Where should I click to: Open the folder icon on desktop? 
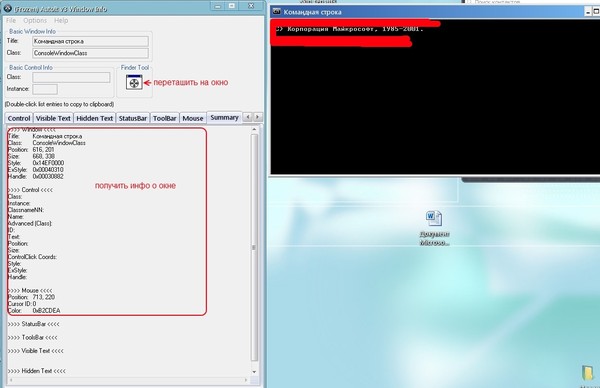coord(587,373)
